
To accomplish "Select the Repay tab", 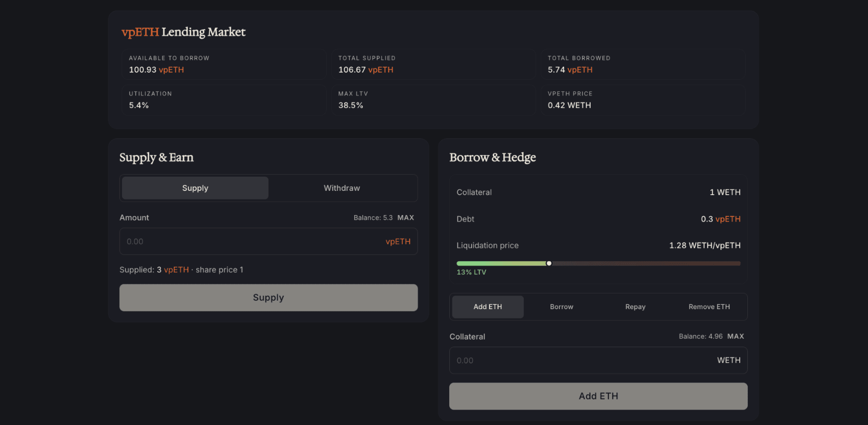I will tap(635, 307).
